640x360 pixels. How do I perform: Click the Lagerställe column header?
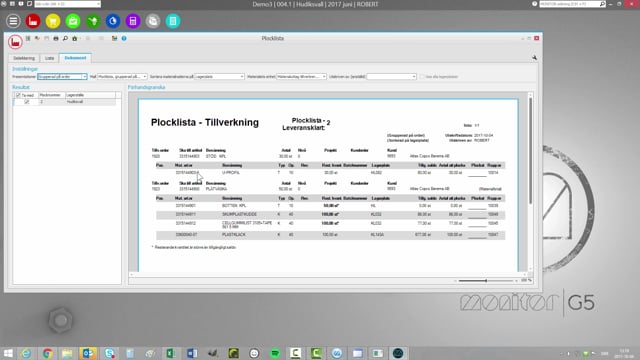(90, 95)
